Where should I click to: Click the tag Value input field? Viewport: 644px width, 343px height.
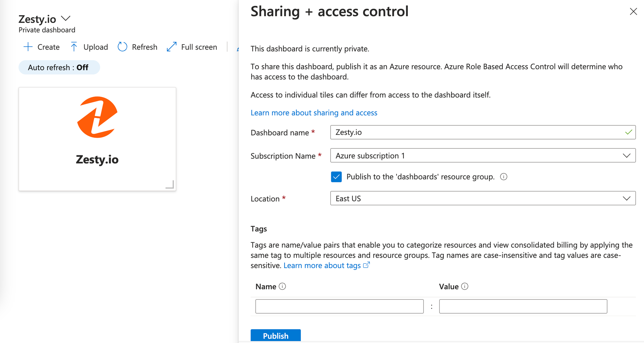pyautogui.click(x=523, y=306)
